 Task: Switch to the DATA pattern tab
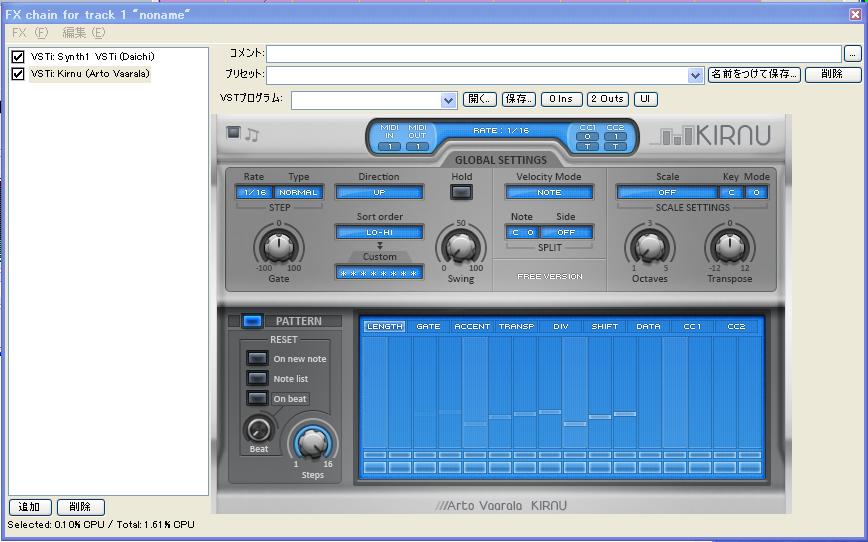(648, 327)
